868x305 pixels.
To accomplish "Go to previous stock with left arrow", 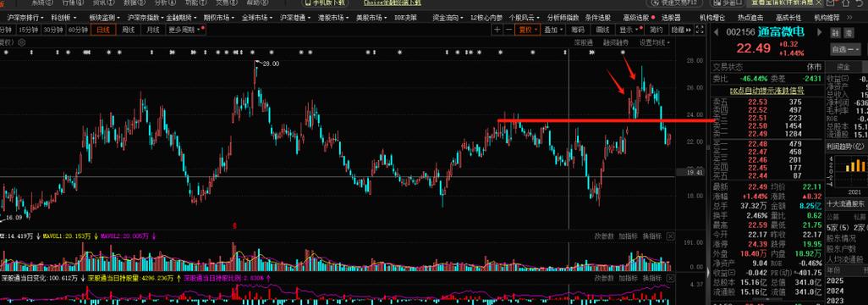I will (716, 32).
